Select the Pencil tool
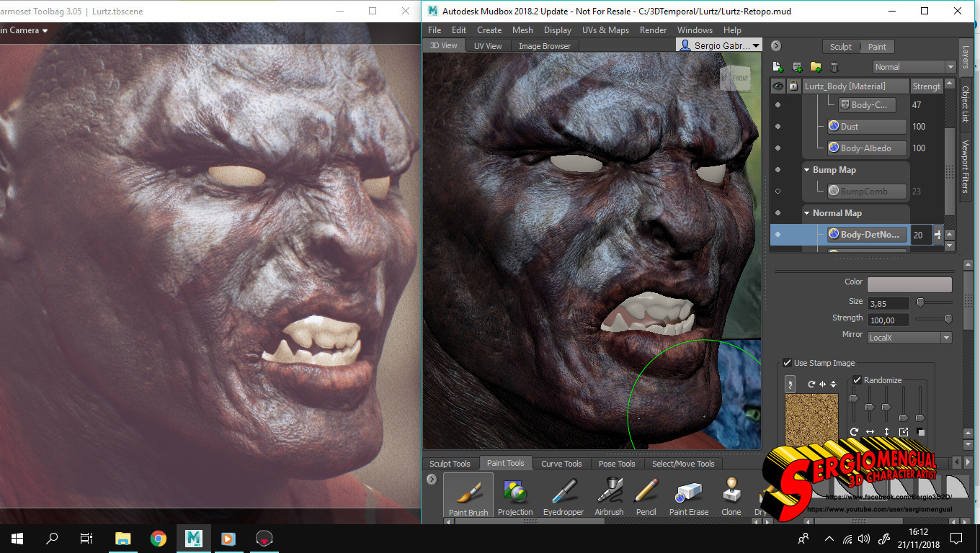Screen dimensions: 980x553 coord(646,496)
